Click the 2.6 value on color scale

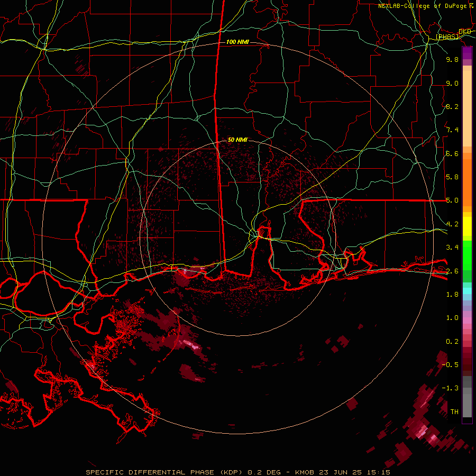(x=452, y=271)
